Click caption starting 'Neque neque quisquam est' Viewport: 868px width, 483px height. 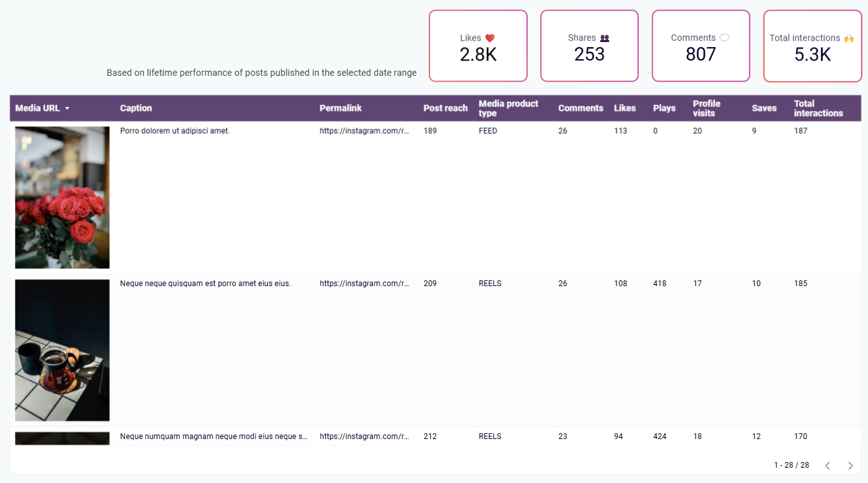click(205, 284)
